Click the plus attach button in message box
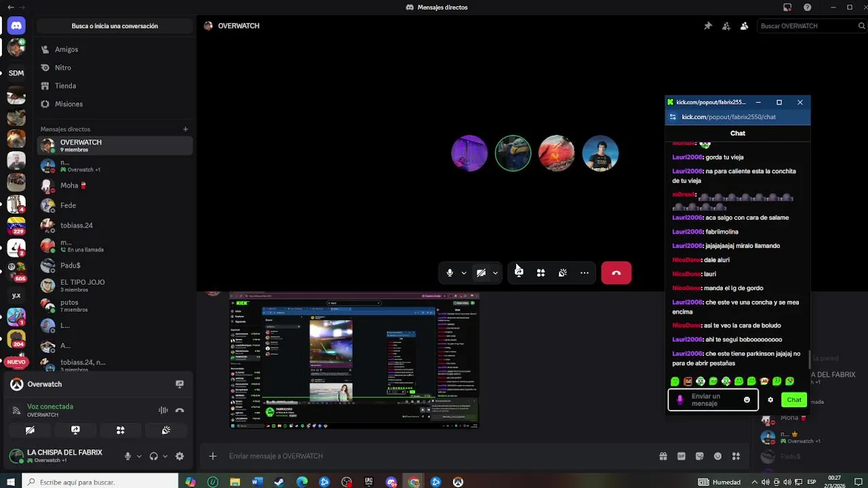The width and height of the screenshot is (868, 488). (213, 456)
